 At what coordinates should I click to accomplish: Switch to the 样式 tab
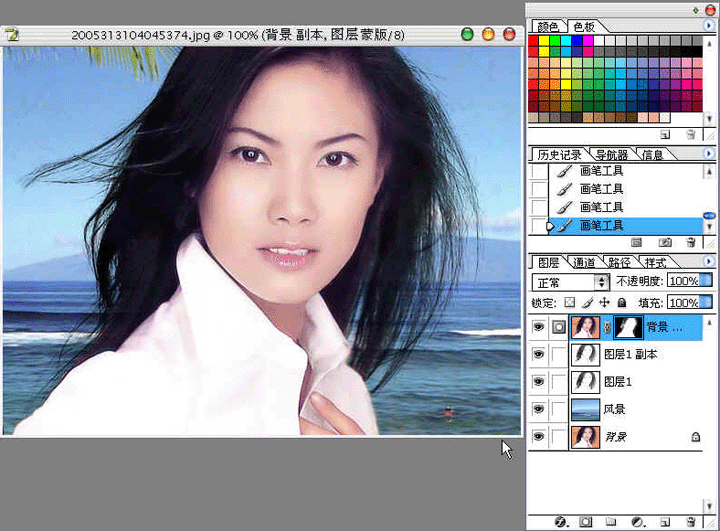[655, 263]
